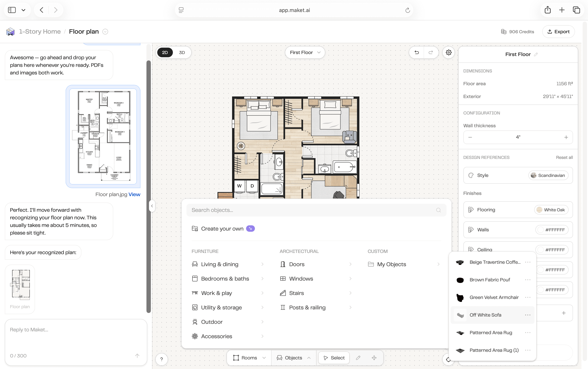Image resolution: width=588 pixels, height=369 pixels.
Task: Open the Doors category
Action: 316,264
